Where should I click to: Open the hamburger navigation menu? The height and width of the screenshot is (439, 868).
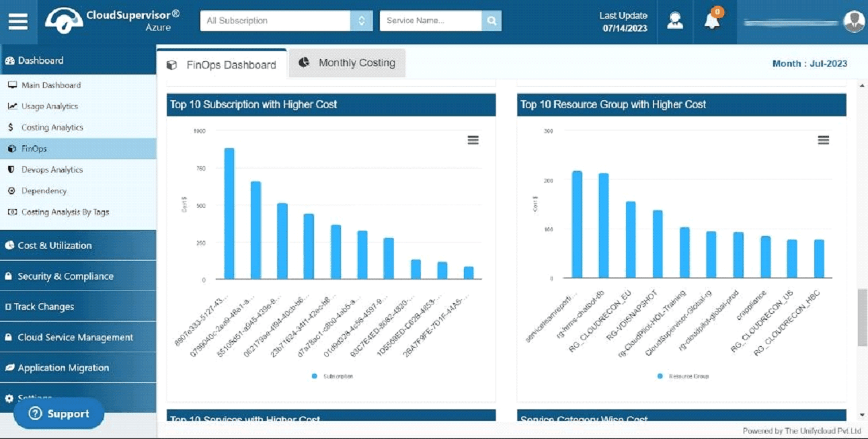tap(18, 22)
